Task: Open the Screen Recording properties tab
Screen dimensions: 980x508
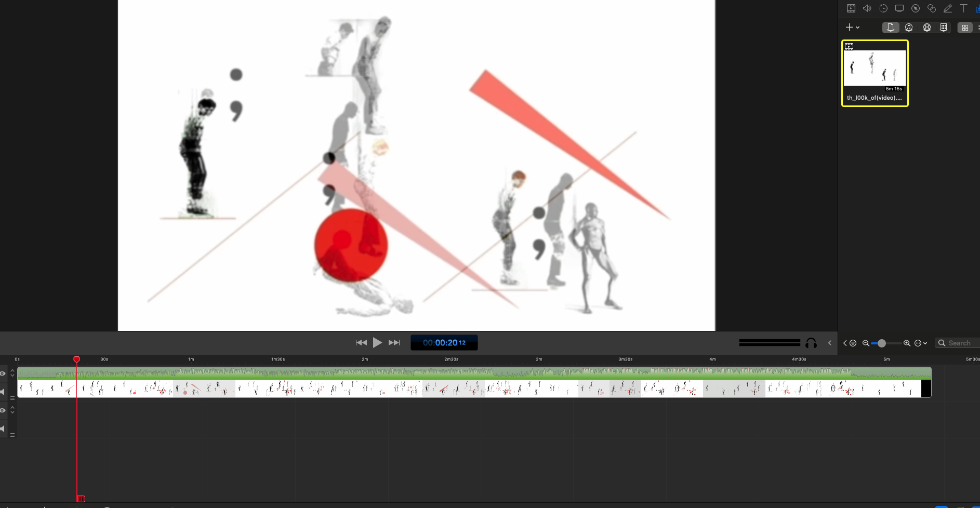Action: tap(899, 8)
